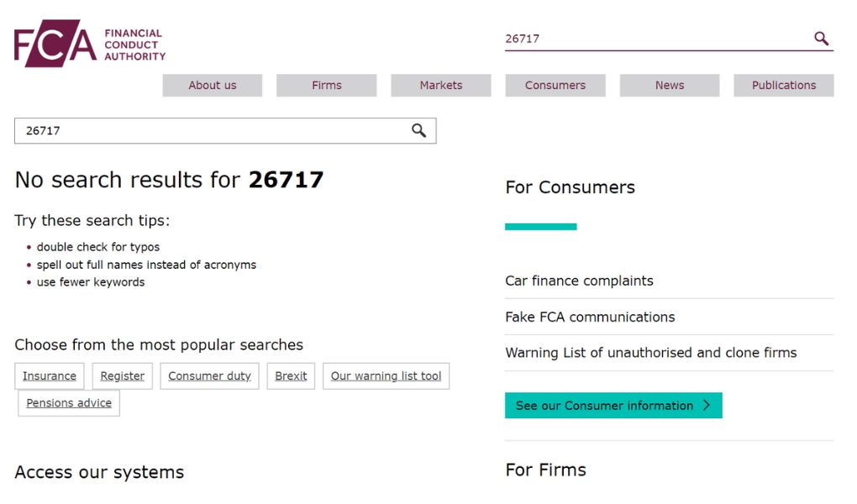Select the Consumers menu item
The image size is (857, 504).
click(555, 86)
